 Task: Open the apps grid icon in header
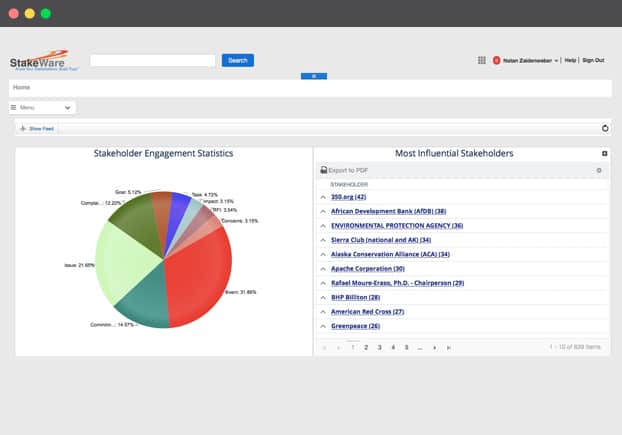tap(481, 60)
